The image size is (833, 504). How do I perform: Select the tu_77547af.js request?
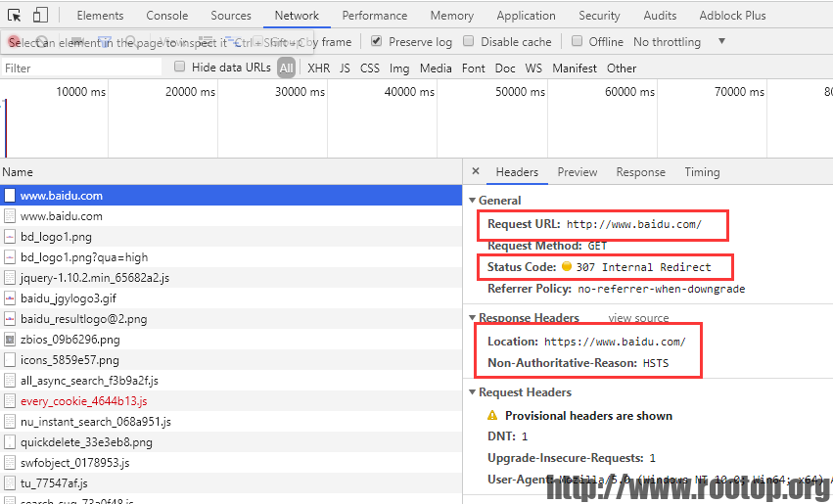(231, 483)
